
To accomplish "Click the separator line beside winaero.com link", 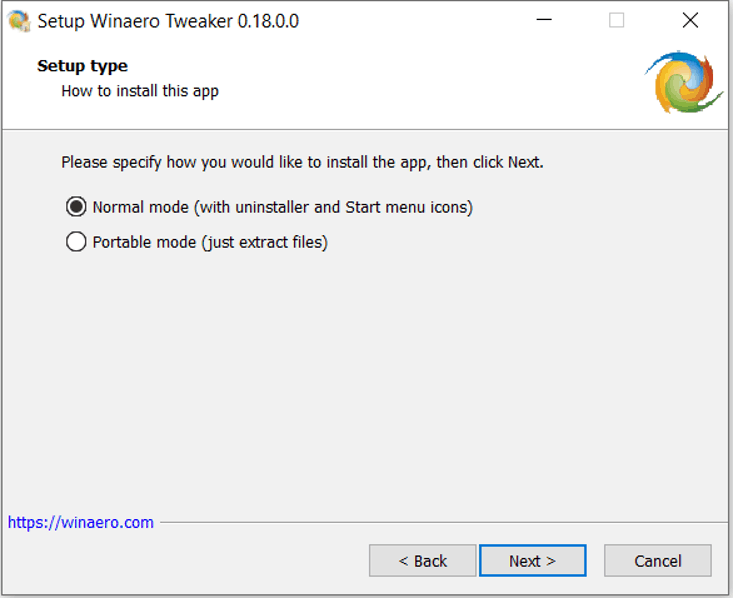I will 443,522.
